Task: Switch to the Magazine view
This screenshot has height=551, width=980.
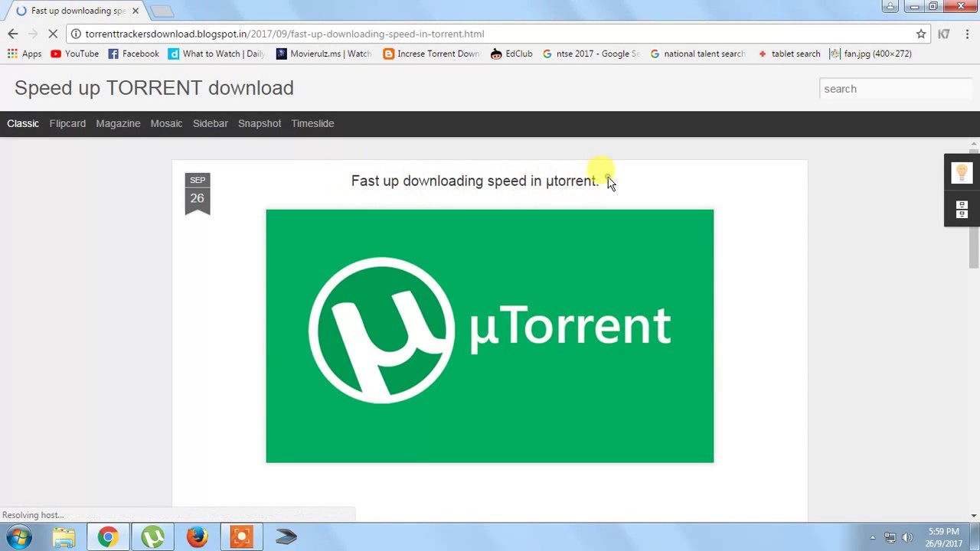Action: 118,123
